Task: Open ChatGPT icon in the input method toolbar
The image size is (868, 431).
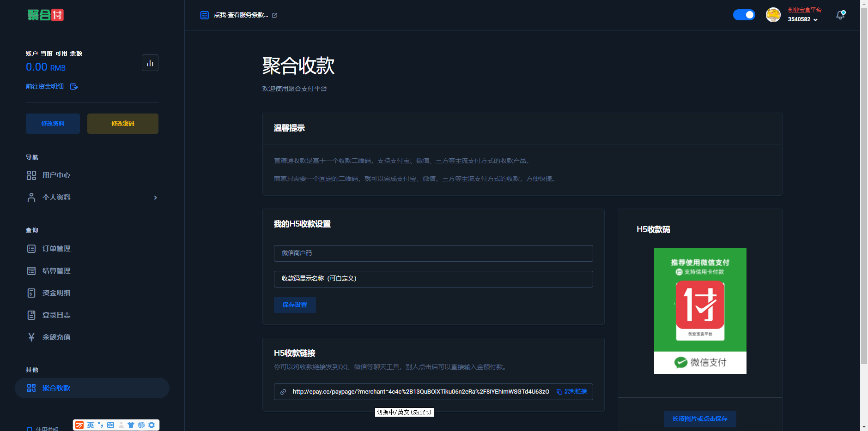Action: [x=141, y=425]
